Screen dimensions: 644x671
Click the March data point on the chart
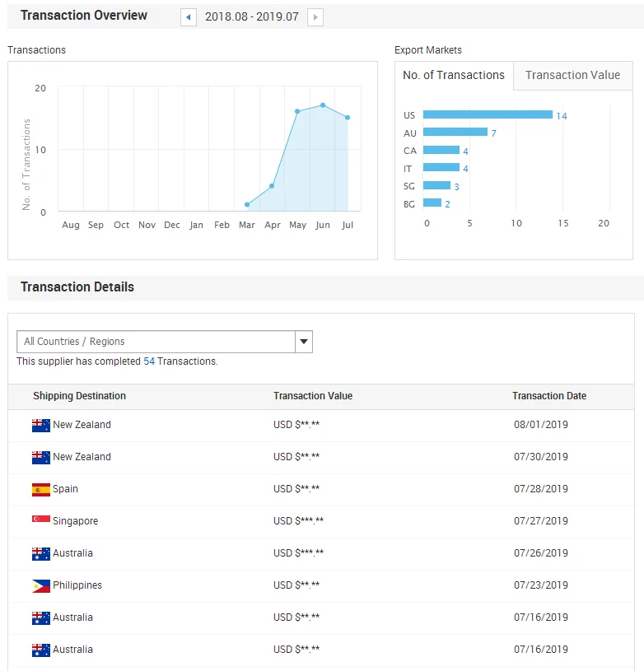click(247, 204)
